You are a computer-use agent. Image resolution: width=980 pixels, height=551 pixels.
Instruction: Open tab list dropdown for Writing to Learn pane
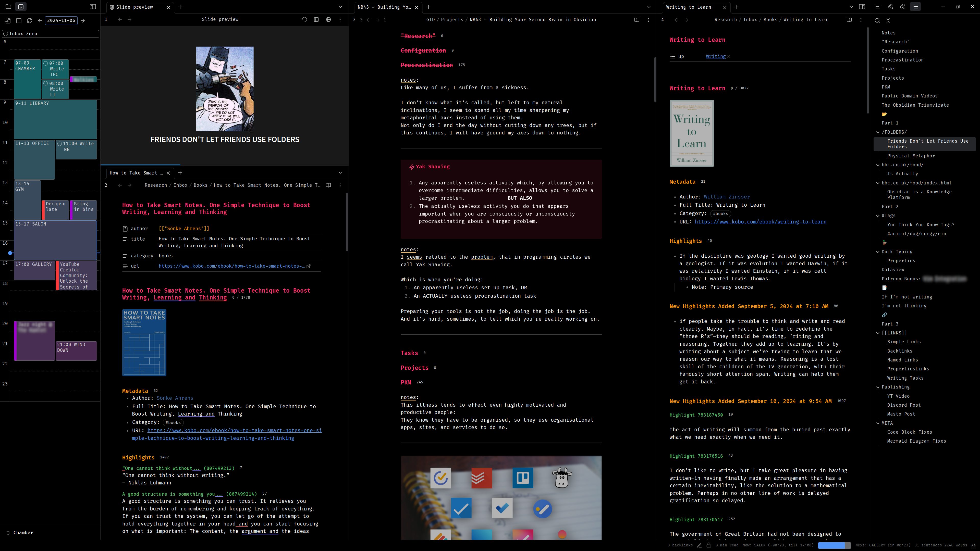coord(851,7)
